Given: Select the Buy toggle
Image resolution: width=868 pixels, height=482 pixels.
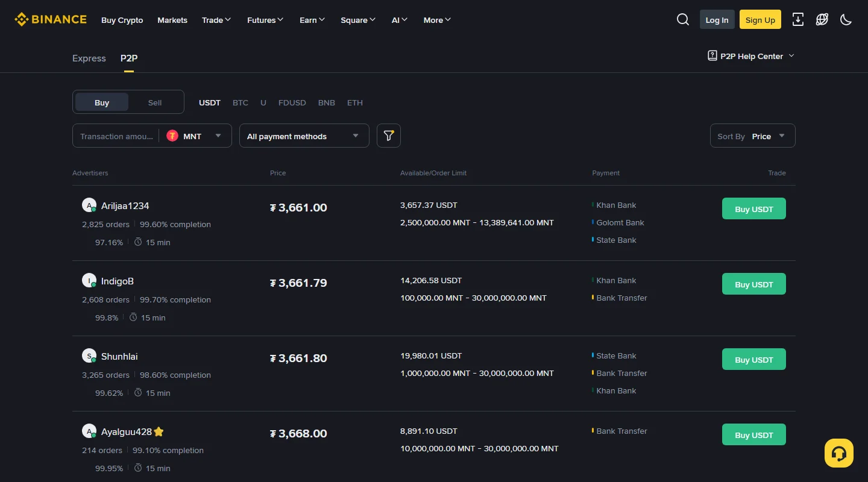Looking at the screenshot, I should [102, 102].
